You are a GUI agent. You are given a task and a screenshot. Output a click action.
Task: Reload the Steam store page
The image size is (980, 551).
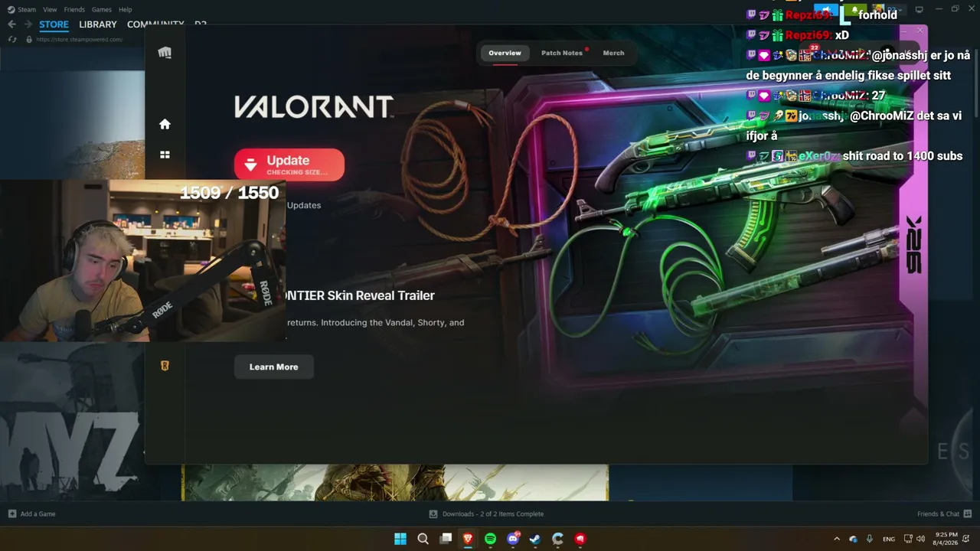[x=13, y=40]
